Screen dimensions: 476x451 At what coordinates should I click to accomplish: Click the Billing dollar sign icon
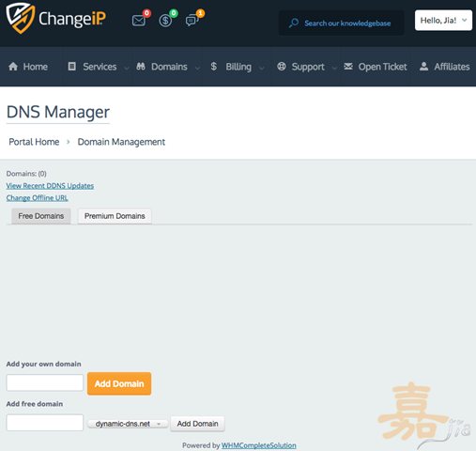pyautogui.click(x=214, y=67)
